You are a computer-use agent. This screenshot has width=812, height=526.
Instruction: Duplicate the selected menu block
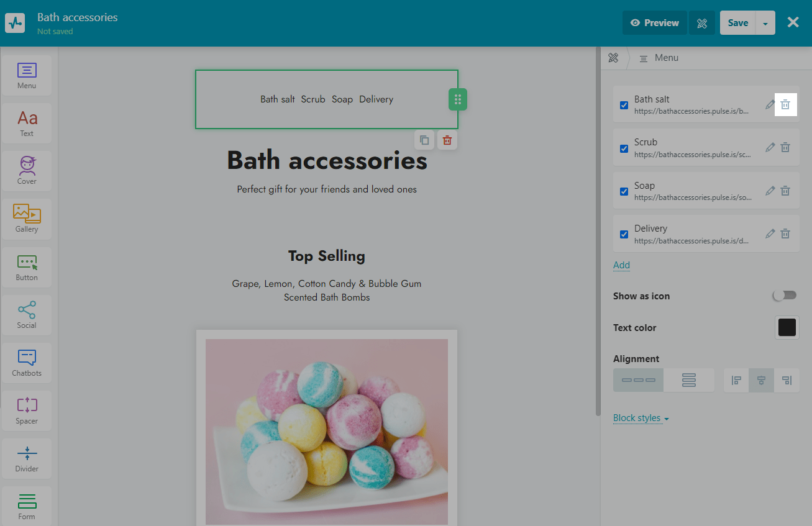pyautogui.click(x=424, y=140)
